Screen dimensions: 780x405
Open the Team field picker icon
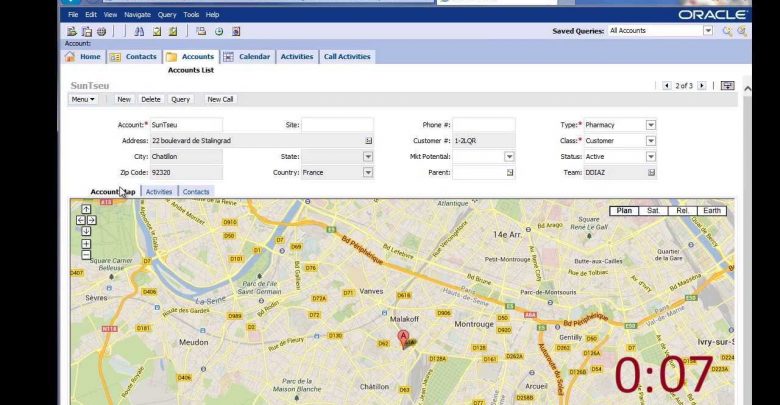pos(651,173)
